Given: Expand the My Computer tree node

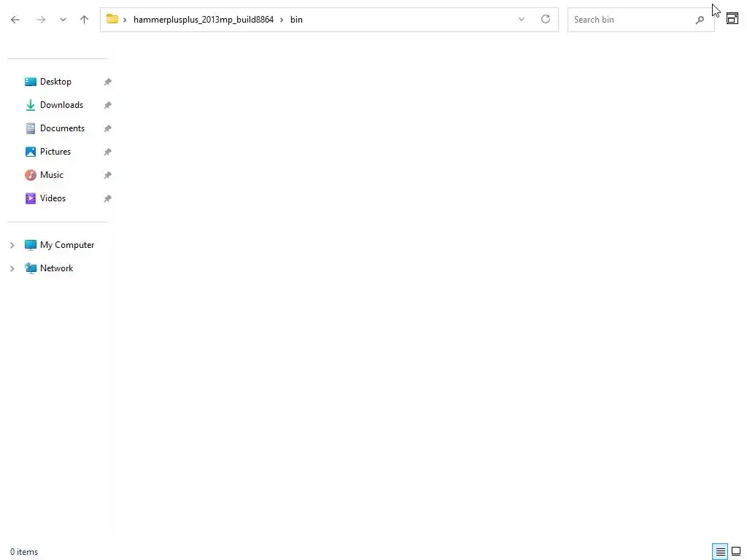Looking at the screenshot, I should click(12, 245).
